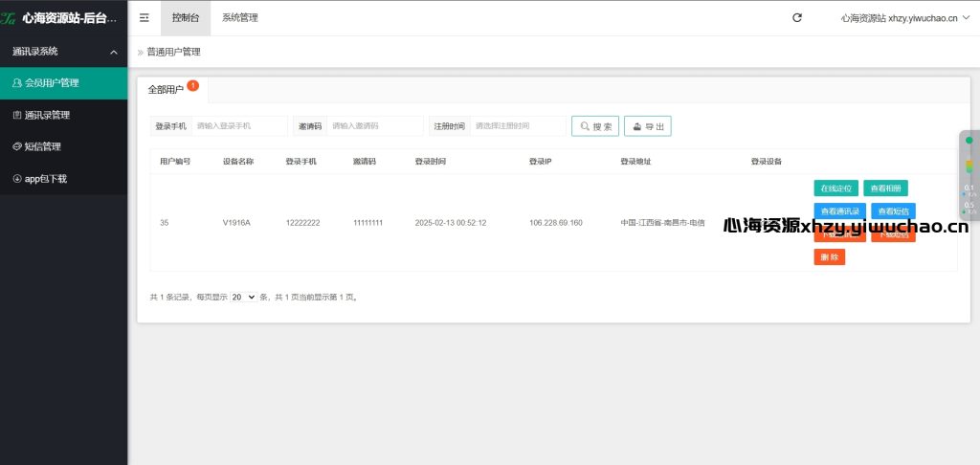Open 会员用户管理 in the sidebar
This screenshot has width=980, height=465.
(x=64, y=83)
